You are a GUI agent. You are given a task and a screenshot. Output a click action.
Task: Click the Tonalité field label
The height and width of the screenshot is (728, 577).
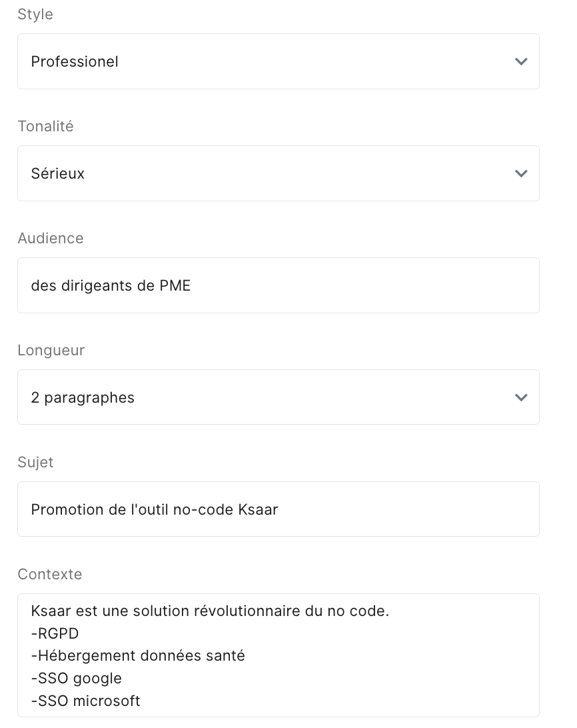click(45, 126)
